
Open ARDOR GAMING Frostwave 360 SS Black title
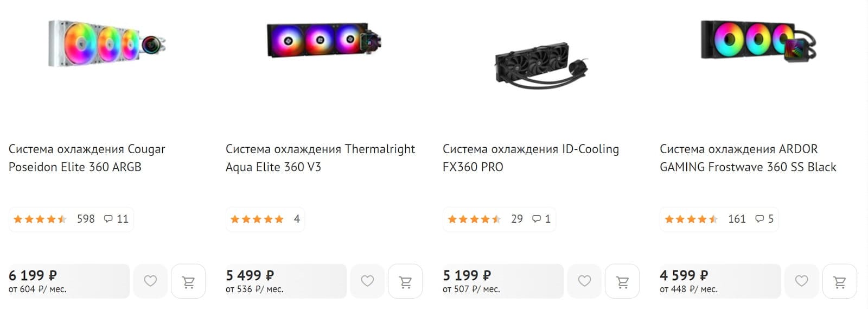[x=748, y=158]
